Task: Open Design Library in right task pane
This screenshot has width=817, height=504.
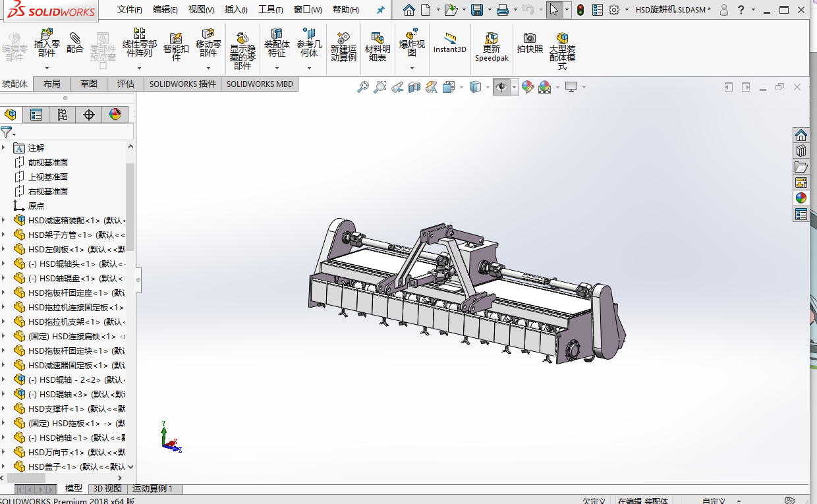Action: click(801, 151)
